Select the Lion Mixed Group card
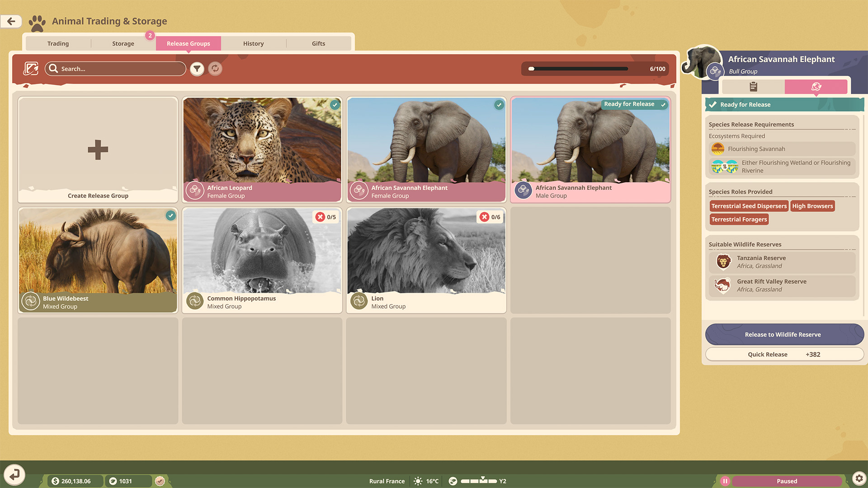Viewport: 868px width, 488px height. 426,260
